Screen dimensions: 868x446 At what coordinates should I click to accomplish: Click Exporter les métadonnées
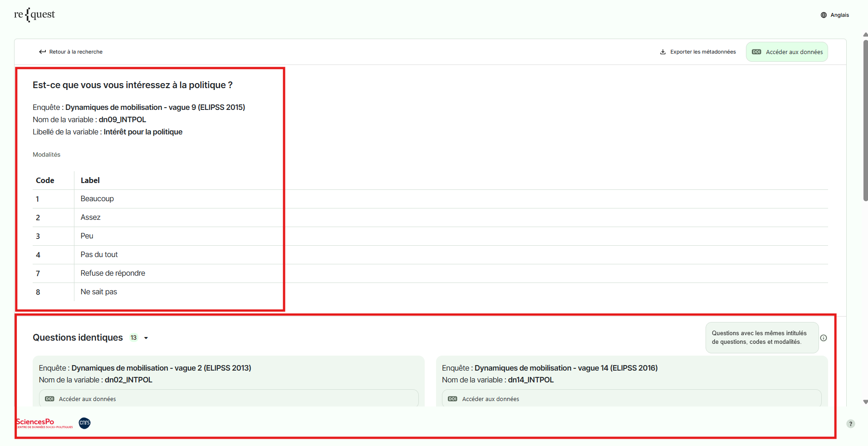click(x=703, y=52)
